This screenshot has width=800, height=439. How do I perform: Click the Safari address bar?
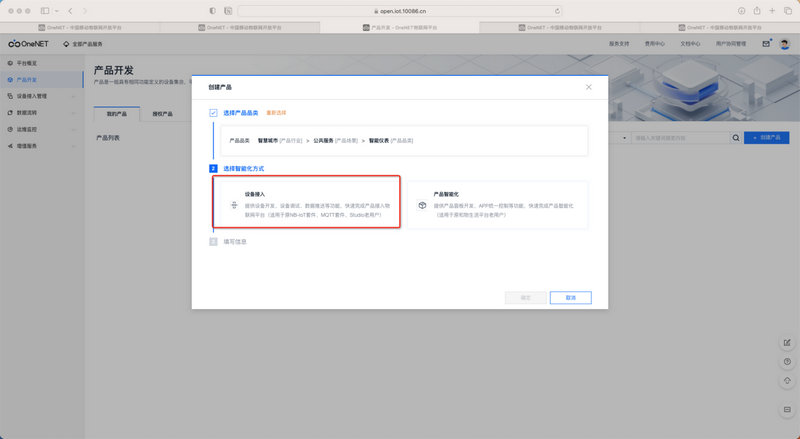click(x=400, y=11)
